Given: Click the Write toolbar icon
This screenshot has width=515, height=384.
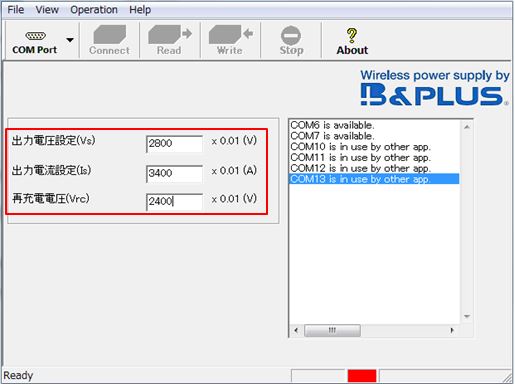Looking at the screenshot, I should click(231, 34).
